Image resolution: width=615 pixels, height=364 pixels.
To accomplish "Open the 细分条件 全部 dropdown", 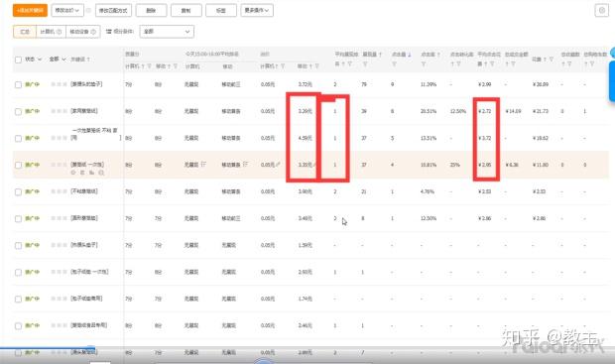I will (167, 32).
